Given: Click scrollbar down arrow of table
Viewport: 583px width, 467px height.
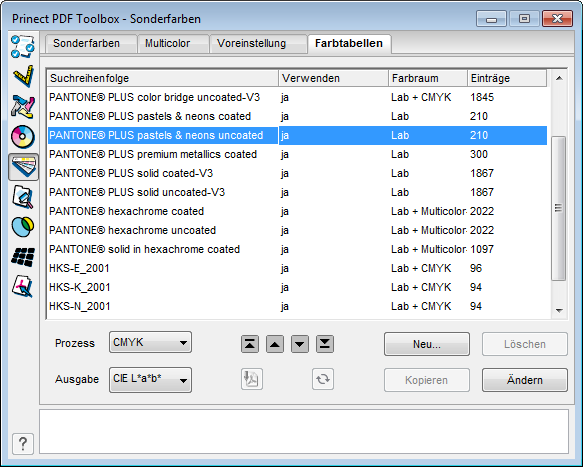Looking at the screenshot, I should pos(559,310).
